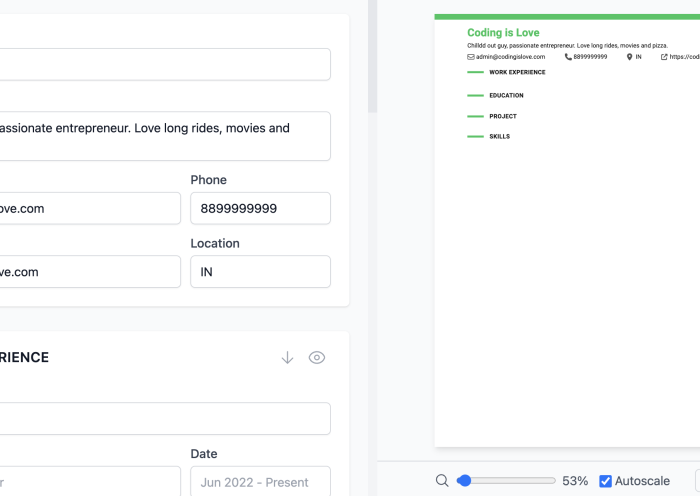The height and width of the screenshot is (496, 700).
Task: Click the phone icon in the resume preview
Action: 568,57
